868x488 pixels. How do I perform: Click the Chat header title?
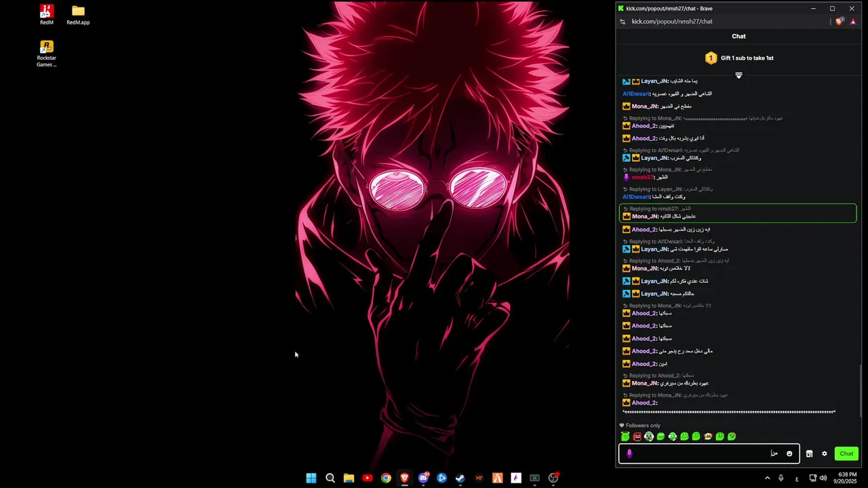pyautogui.click(x=738, y=36)
